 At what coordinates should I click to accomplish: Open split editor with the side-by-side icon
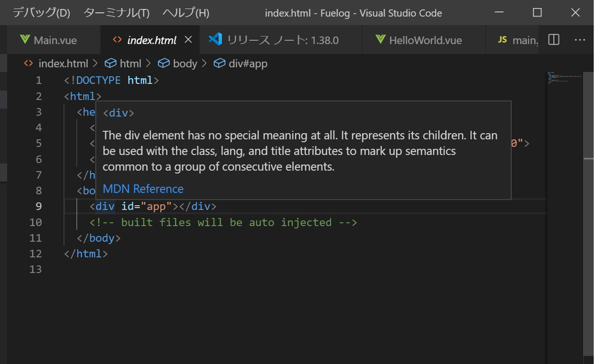pos(552,39)
